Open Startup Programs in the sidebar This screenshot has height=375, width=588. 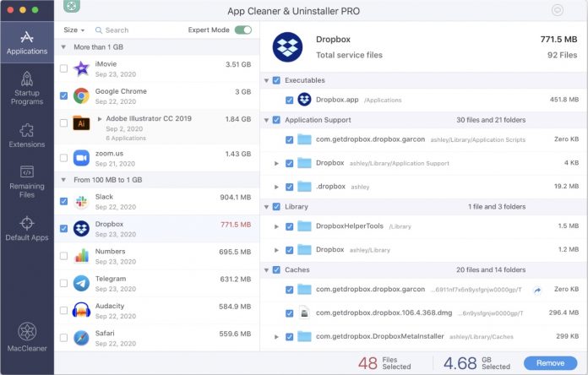tap(27, 88)
